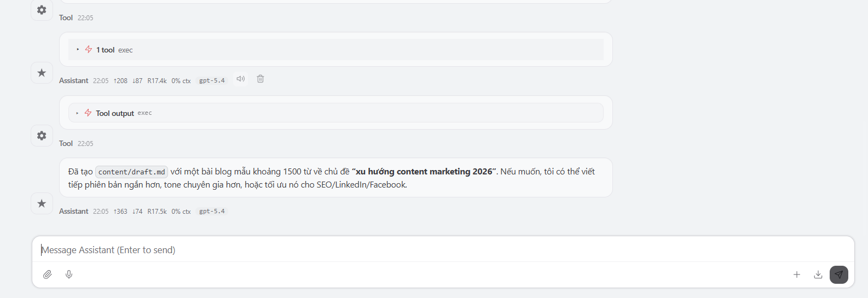Click the "1 tool" label text
Image resolution: width=868 pixels, height=298 pixels.
[x=105, y=50]
